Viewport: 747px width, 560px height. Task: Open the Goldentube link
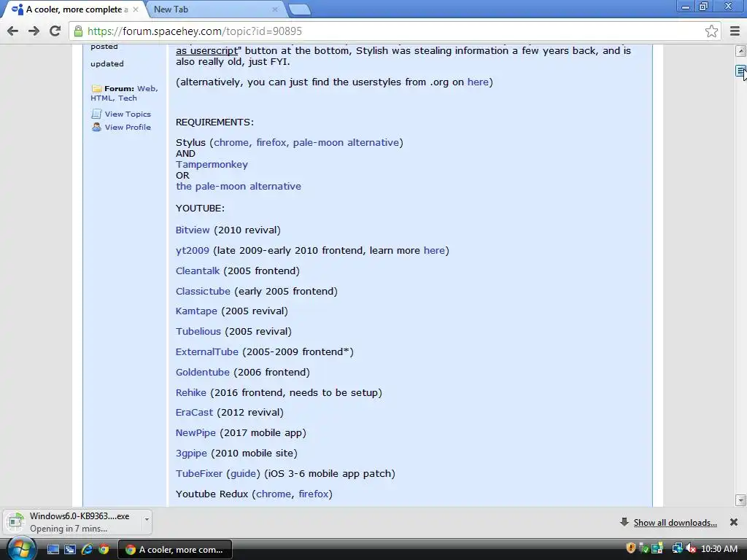coord(203,373)
